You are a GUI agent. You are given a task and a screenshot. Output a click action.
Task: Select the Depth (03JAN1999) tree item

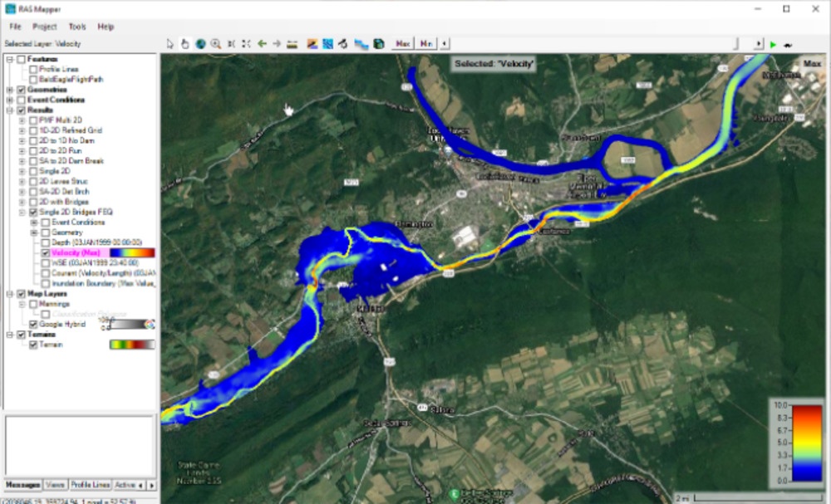click(x=80, y=242)
